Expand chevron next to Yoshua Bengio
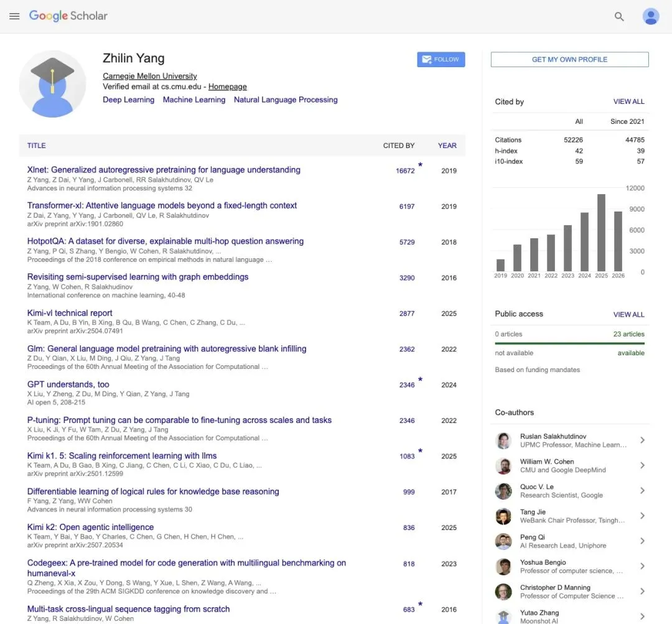 coord(642,567)
